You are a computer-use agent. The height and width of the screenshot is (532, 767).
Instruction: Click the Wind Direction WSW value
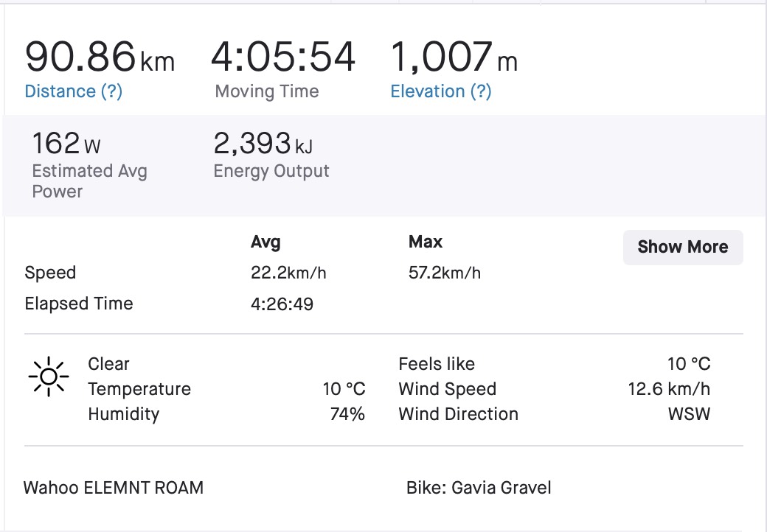[689, 414]
